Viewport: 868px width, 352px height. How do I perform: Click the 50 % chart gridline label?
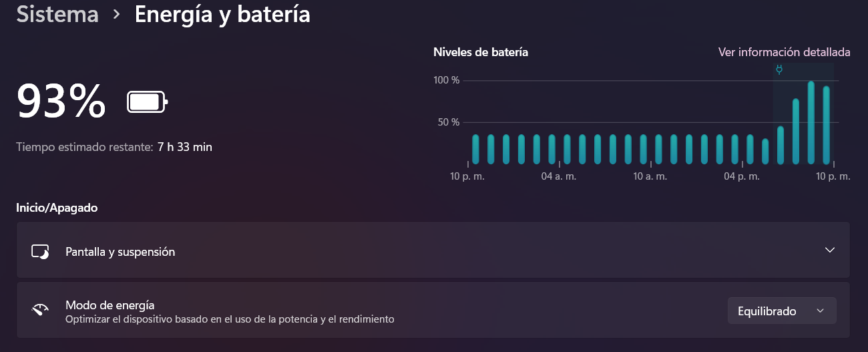449,122
